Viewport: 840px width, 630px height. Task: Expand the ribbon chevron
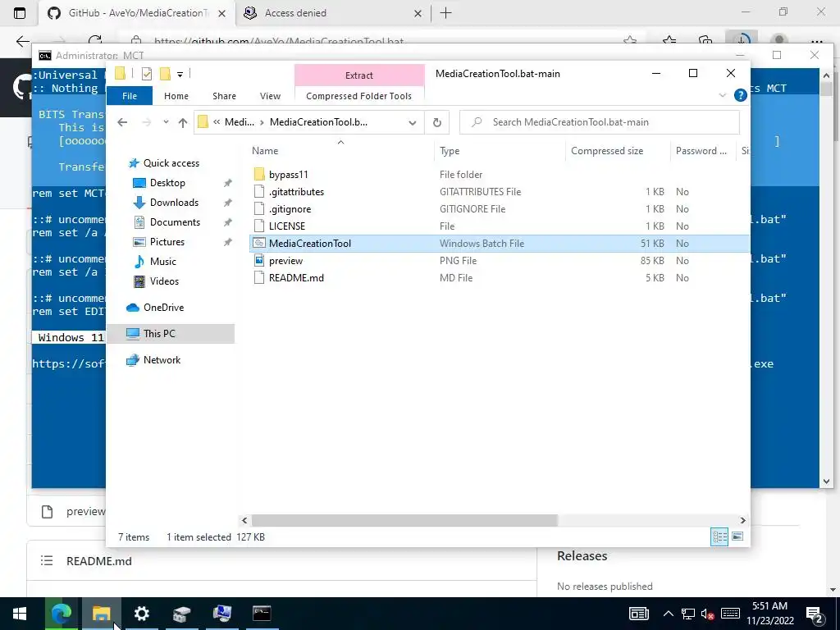[x=722, y=95]
